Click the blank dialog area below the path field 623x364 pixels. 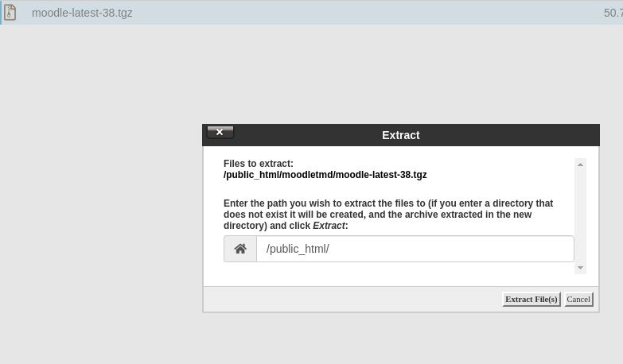398,273
